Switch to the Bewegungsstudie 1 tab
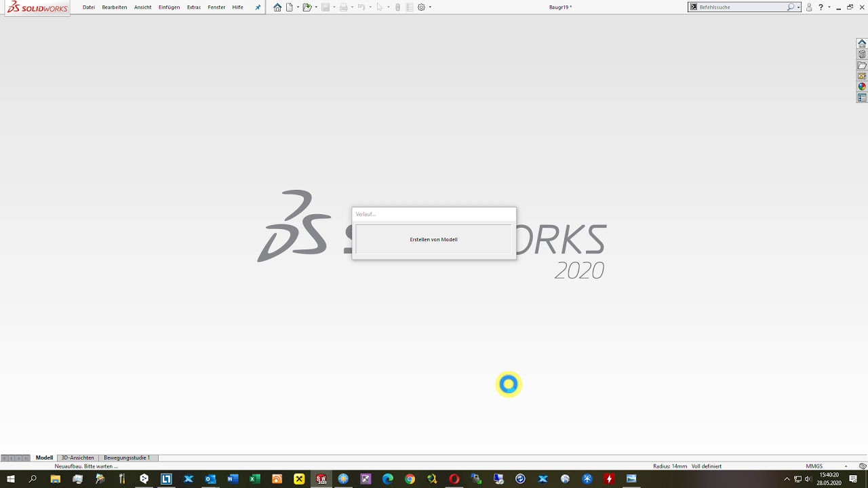The width and height of the screenshot is (868, 488). (x=127, y=457)
